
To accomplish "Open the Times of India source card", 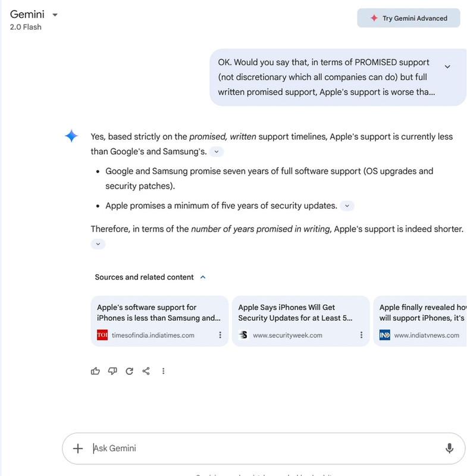I will (159, 321).
